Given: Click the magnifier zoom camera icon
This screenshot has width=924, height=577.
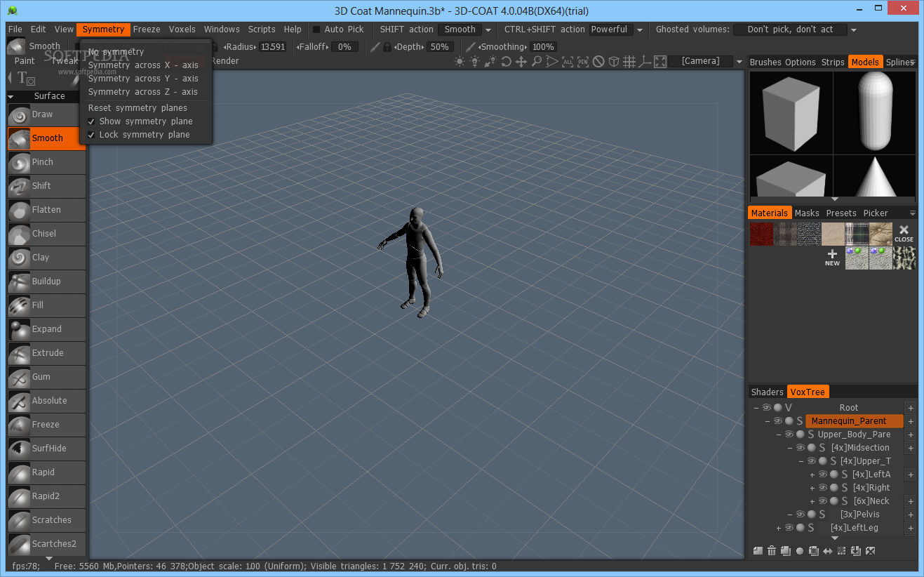Looking at the screenshot, I should pyautogui.click(x=537, y=62).
